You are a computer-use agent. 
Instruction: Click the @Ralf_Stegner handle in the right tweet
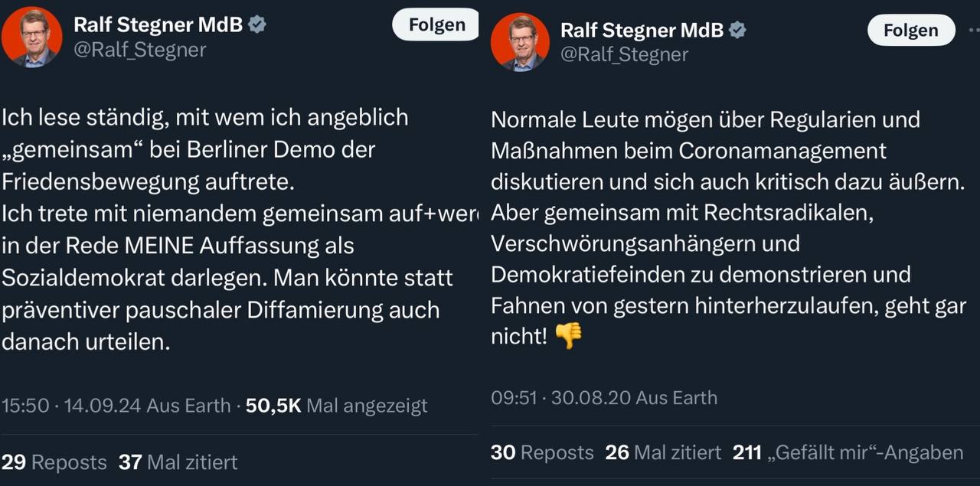tap(624, 54)
